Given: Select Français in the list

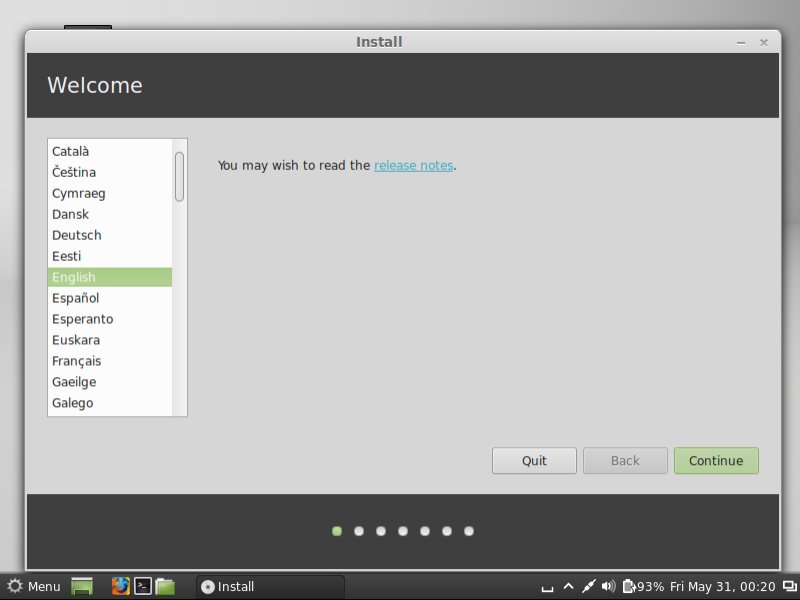Looking at the screenshot, I should 110,361.
